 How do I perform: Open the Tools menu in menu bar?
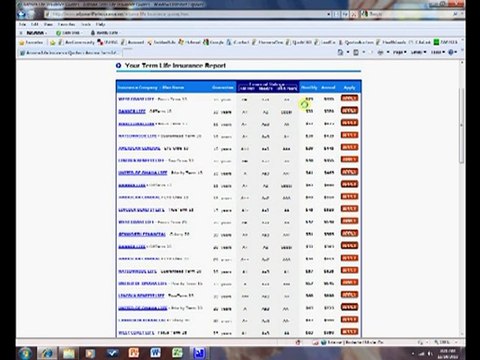86,24
